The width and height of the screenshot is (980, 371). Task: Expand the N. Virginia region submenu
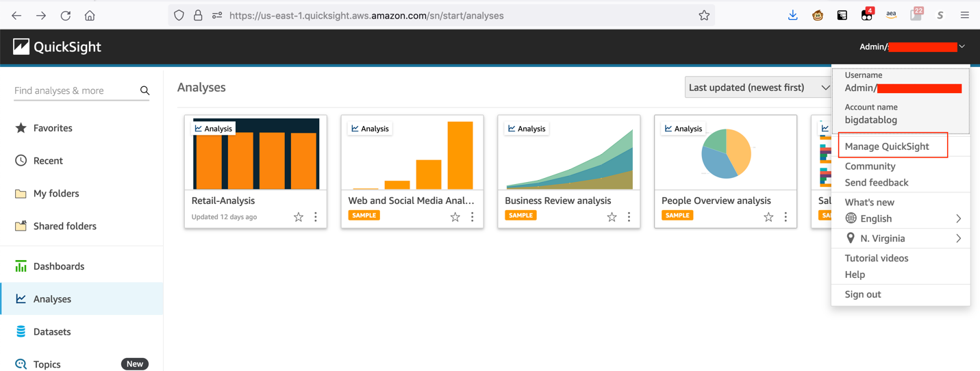click(x=958, y=238)
